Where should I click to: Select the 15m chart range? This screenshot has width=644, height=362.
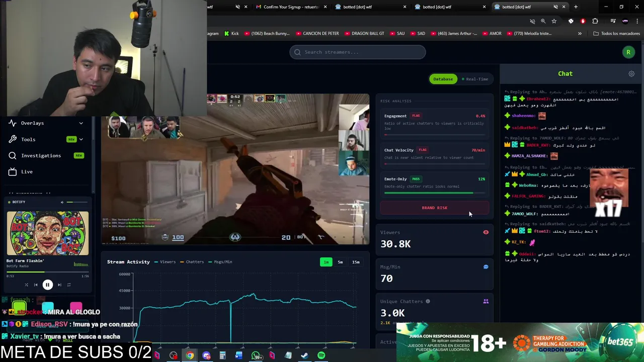point(356,262)
